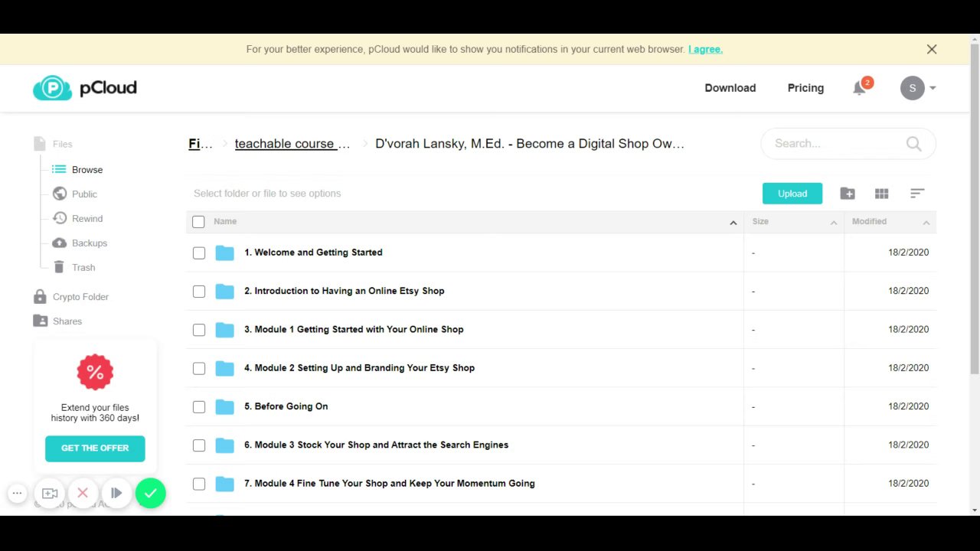Check the box for 3. Module 1 Getting Started
The height and width of the screenshot is (551, 980).
(x=199, y=330)
